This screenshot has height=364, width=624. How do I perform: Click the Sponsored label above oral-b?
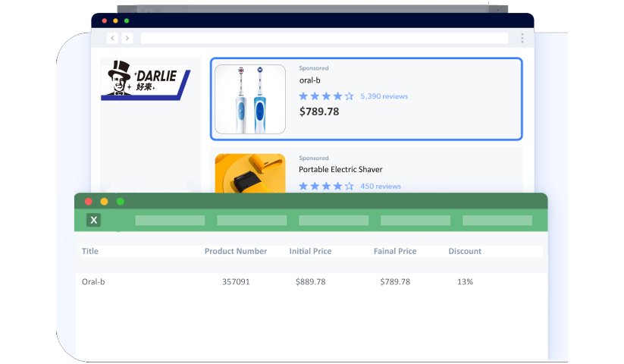pos(314,68)
